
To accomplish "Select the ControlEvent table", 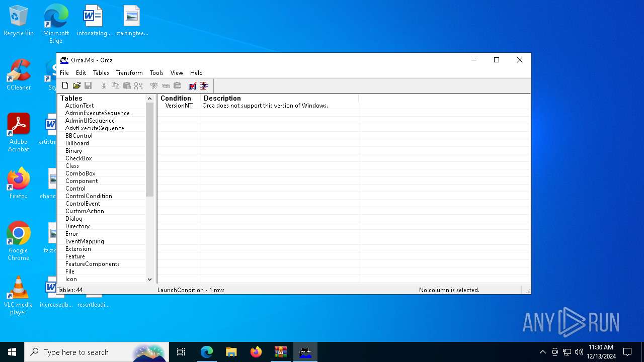I will pyautogui.click(x=83, y=204).
